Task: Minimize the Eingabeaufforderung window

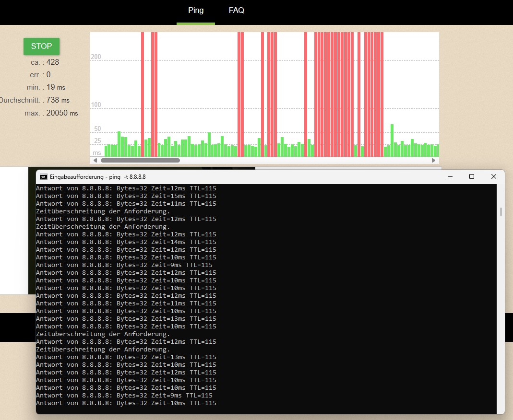Action: (x=450, y=176)
